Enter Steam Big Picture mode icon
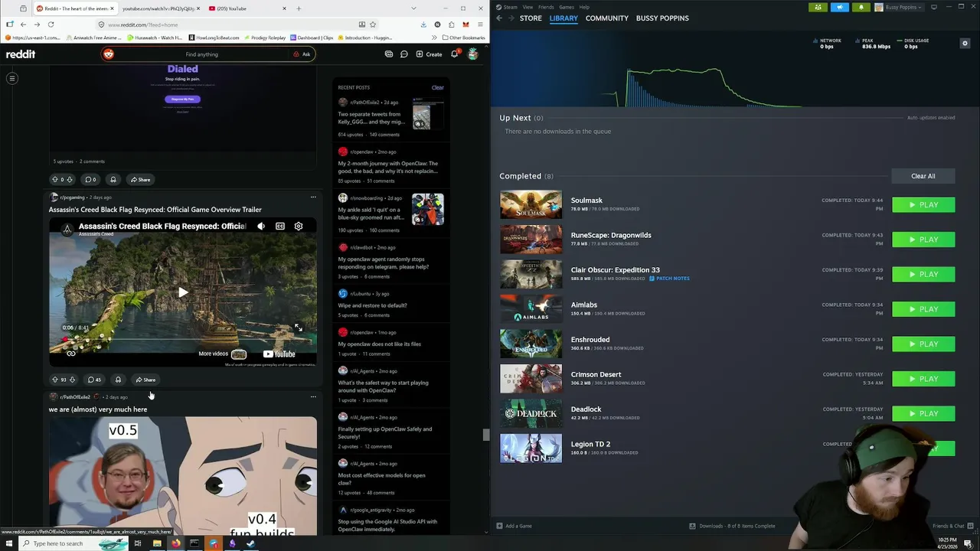 click(x=933, y=7)
